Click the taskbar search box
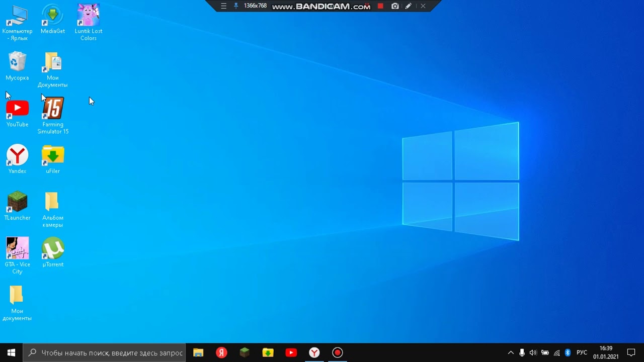 [105, 352]
